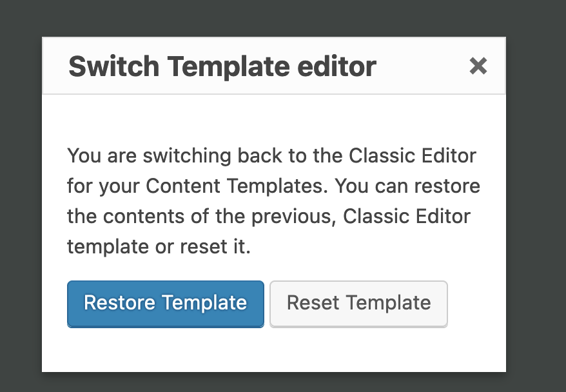Click the word 'Reset' on the secondary button
The height and width of the screenshot is (392, 566).
313,302
